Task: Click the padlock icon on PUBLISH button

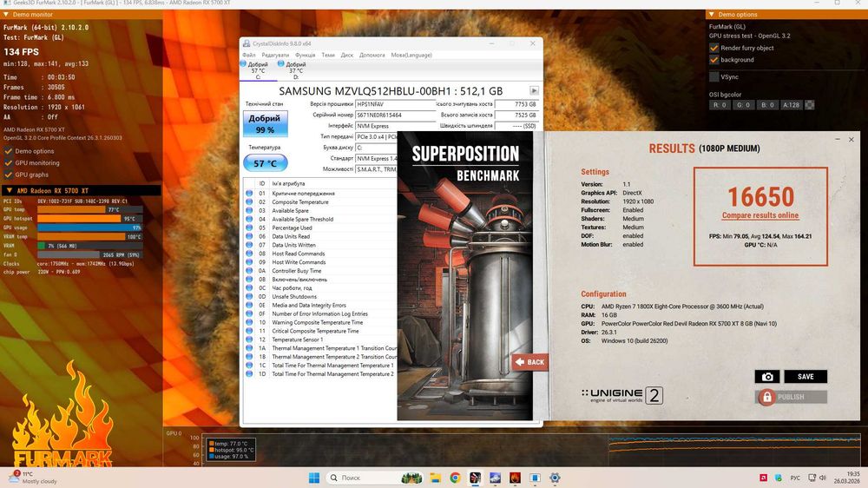Action: click(766, 397)
